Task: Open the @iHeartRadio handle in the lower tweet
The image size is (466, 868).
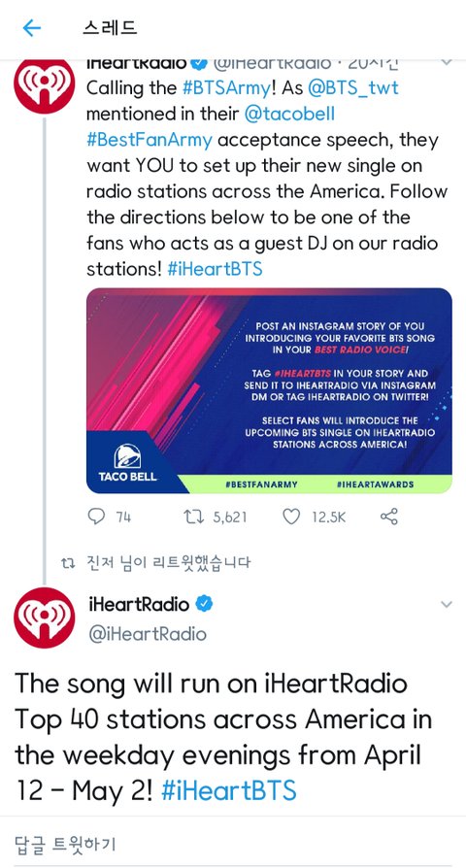Action: 148,634
